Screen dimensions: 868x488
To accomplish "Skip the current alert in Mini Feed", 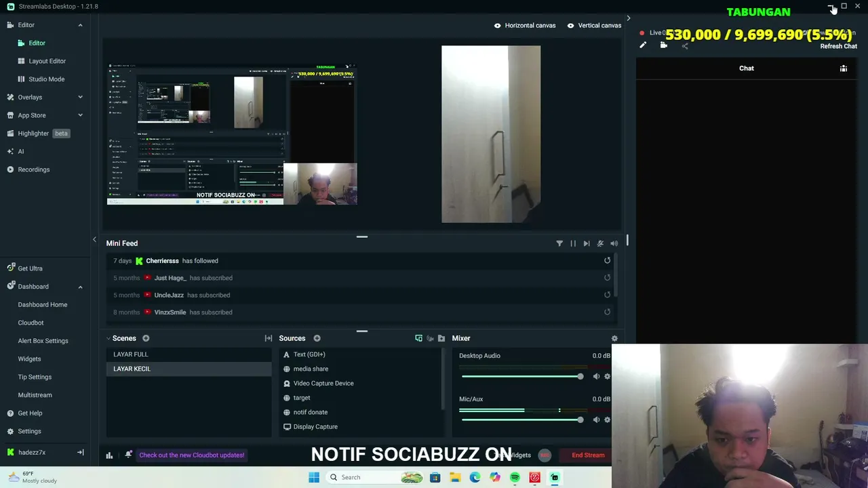I will tap(587, 243).
